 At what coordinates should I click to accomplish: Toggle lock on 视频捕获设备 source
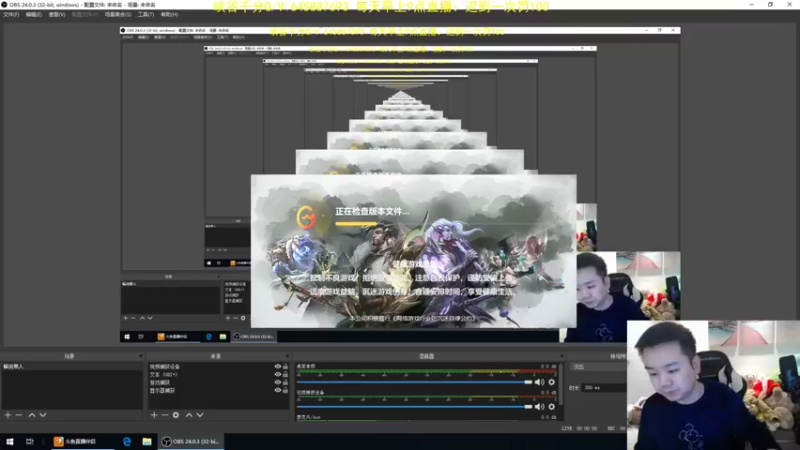(285, 367)
